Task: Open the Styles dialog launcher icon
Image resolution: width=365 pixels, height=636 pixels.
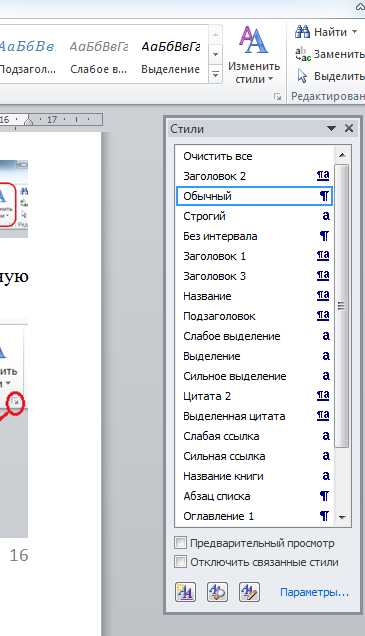Action: (x=277, y=97)
